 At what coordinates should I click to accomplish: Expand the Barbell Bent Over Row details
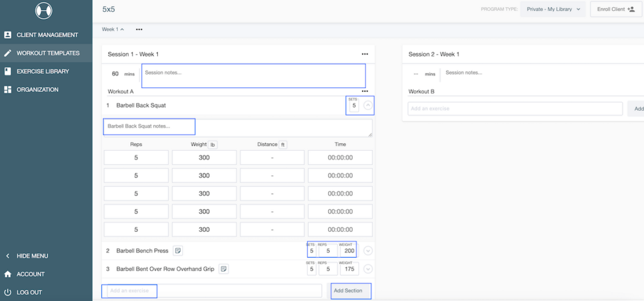[x=368, y=269]
